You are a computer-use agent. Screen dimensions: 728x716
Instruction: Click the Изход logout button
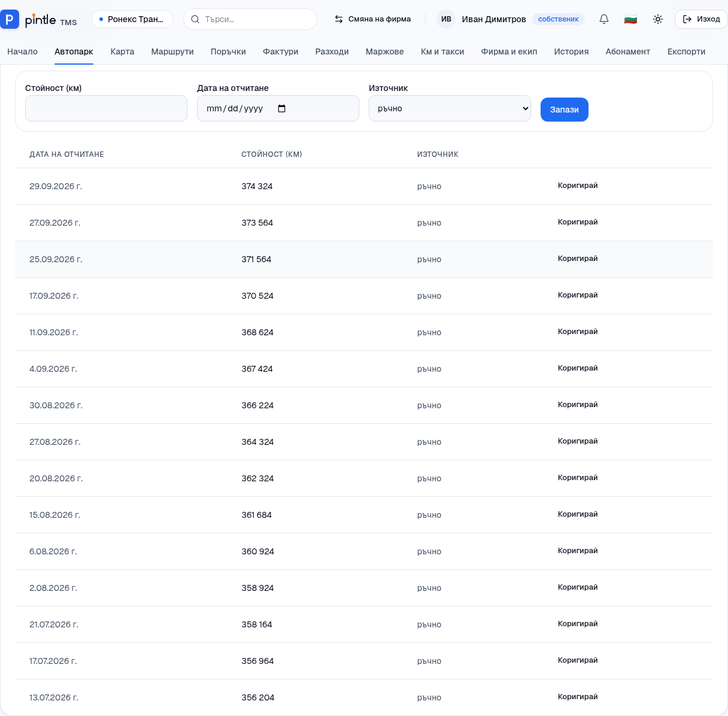701,19
